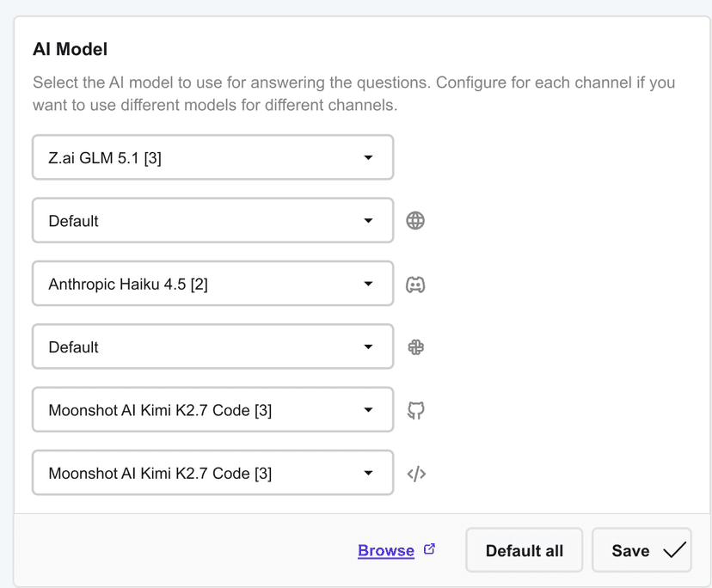Click the external link icon next to Browse
712x588 pixels.
(429, 549)
